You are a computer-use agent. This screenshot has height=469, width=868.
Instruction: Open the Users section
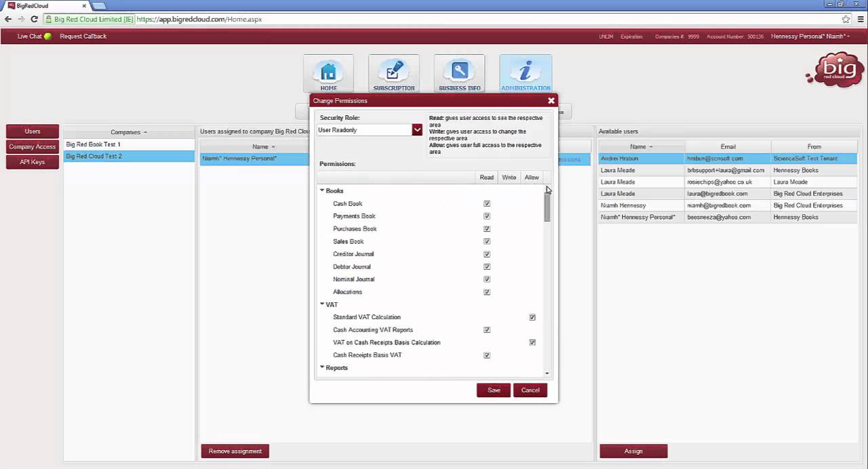pyautogui.click(x=33, y=131)
